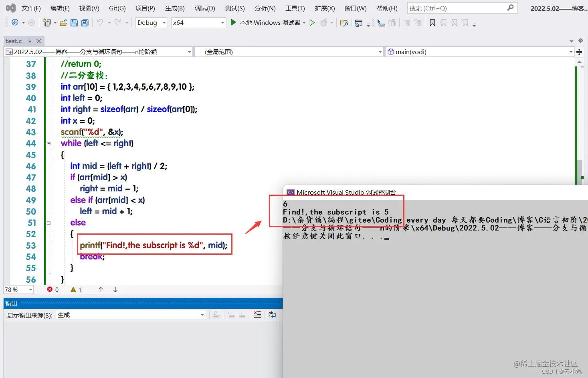Click the find in files folder icon
The height and width of the screenshot is (378, 588).
pos(344,23)
